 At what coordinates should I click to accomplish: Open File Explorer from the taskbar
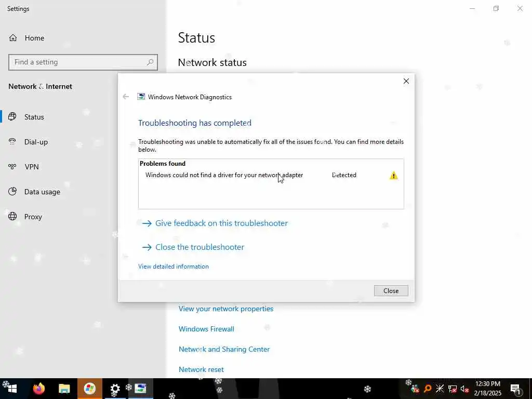pos(64,389)
